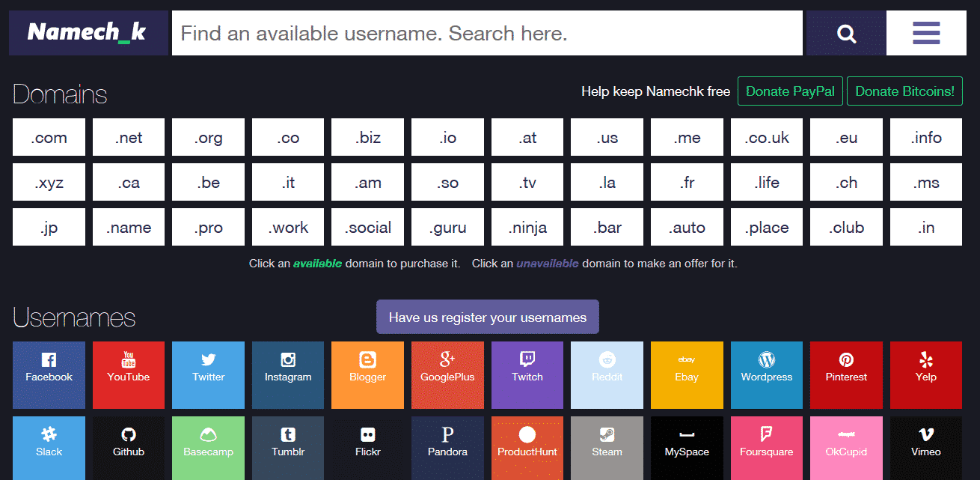Screen dimensions: 980x480
Task: Select the .ninja domain tile
Action: [527, 226]
